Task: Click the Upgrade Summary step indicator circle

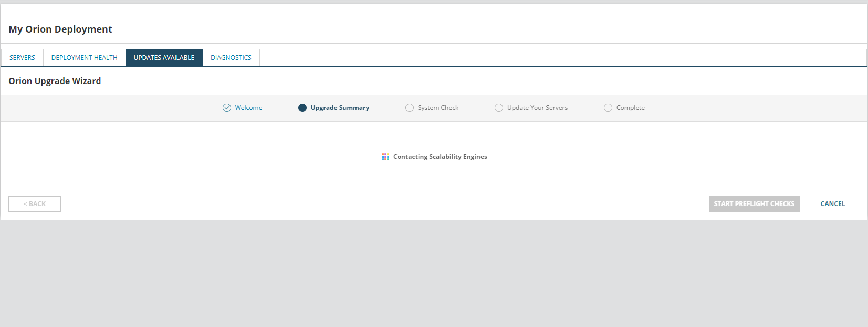Action: 302,108
